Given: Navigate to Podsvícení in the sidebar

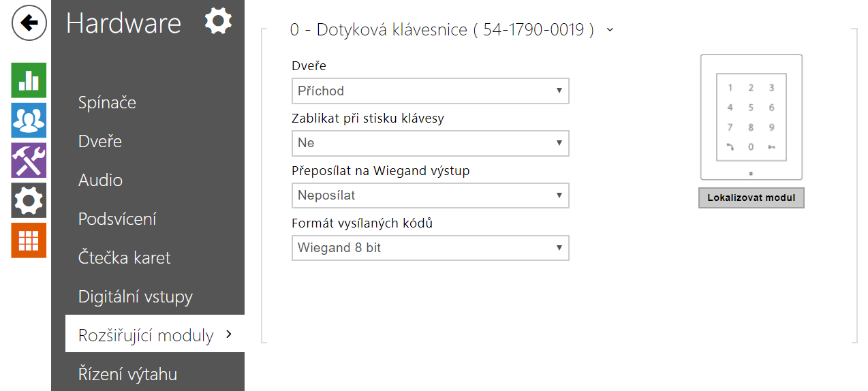Looking at the screenshot, I should tap(117, 219).
